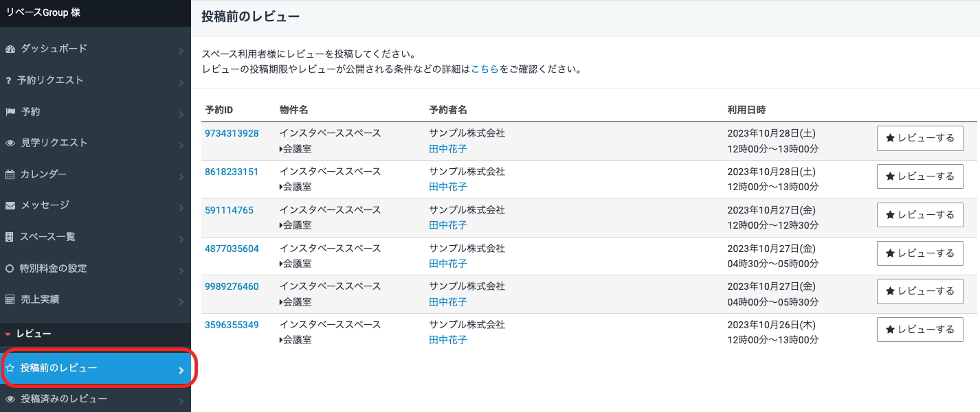Click レビューする for booking 4877035604
Viewport: 980px width, 412px height.
(x=920, y=253)
